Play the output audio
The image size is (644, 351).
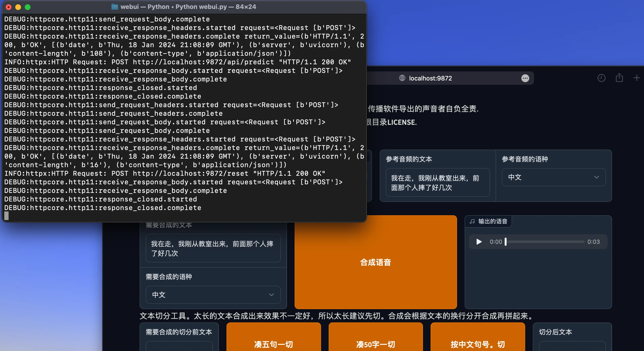[479, 242]
